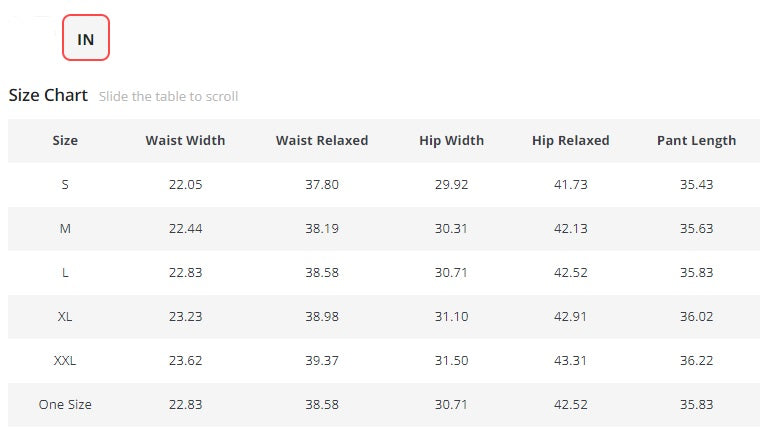The image size is (778, 435).
Task: Click the 42.13 hip relaxed value
Action: 571,229
